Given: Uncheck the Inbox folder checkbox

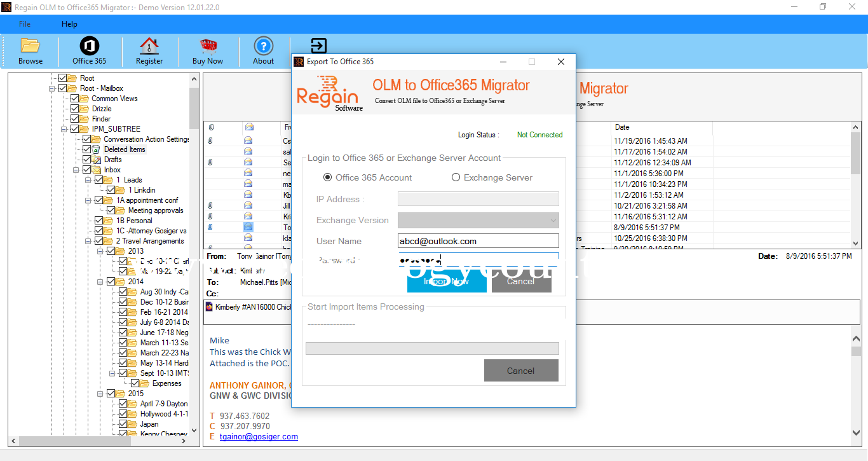Looking at the screenshot, I should (x=87, y=170).
